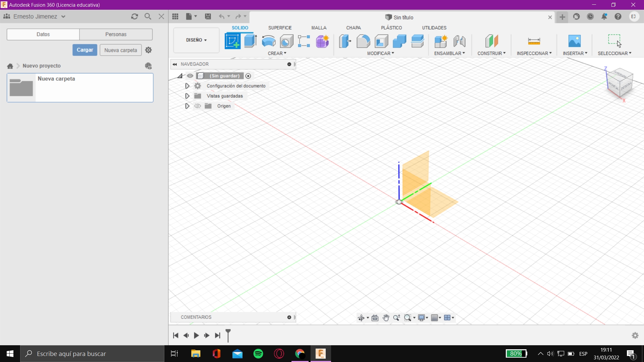Image resolution: width=644 pixels, height=362 pixels.
Task: Click the Nueva carpeta button
Action: (120, 50)
